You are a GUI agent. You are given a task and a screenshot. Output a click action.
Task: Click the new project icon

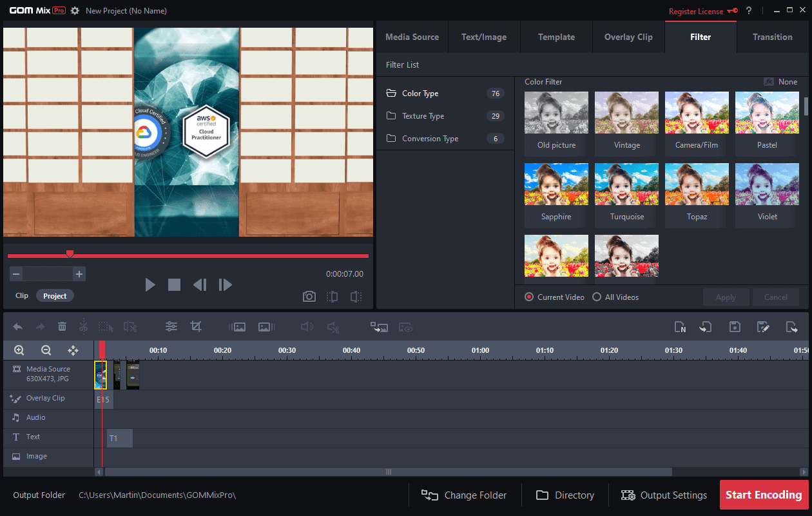coord(680,327)
